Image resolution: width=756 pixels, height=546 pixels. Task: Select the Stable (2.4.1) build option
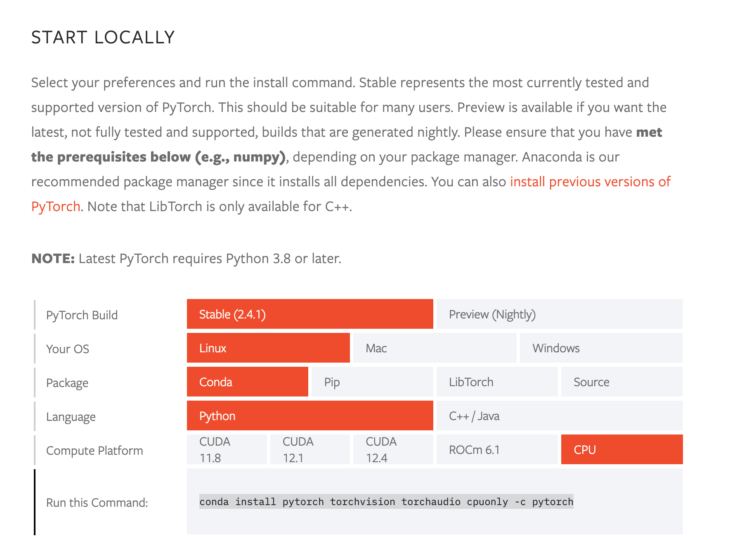[310, 314]
